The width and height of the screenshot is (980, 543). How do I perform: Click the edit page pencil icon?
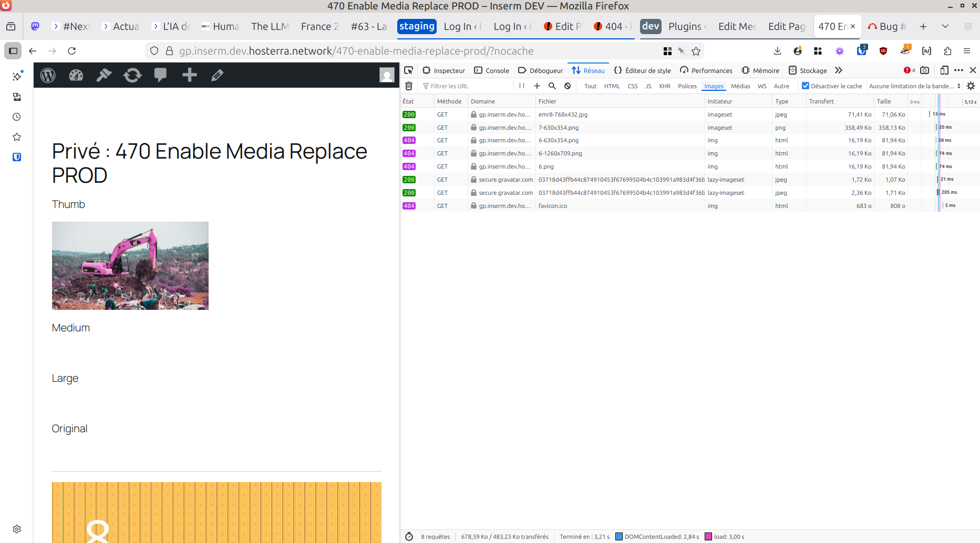tap(217, 76)
